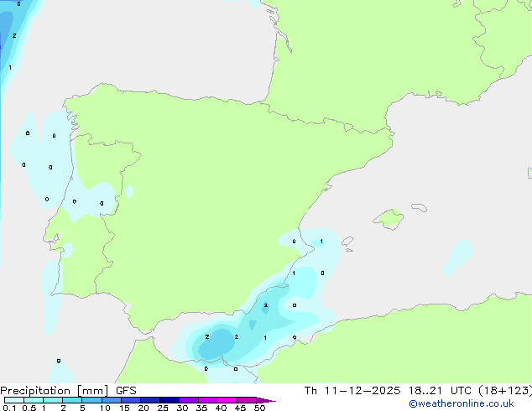The image size is (532, 411).
Task: Click the 45–50 mm legend color swatch
Action: pyautogui.click(x=247, y=400)
